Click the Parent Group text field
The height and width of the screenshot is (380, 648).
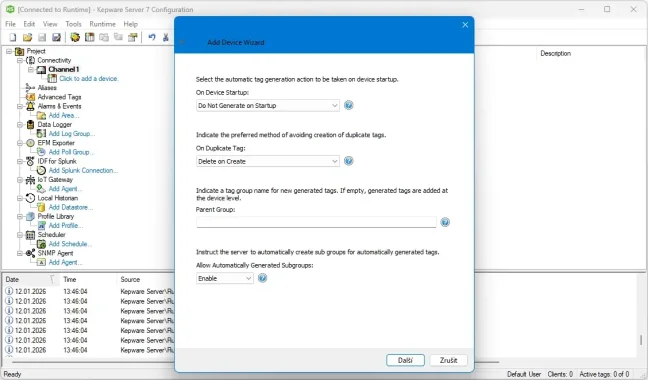click(316, 222)
